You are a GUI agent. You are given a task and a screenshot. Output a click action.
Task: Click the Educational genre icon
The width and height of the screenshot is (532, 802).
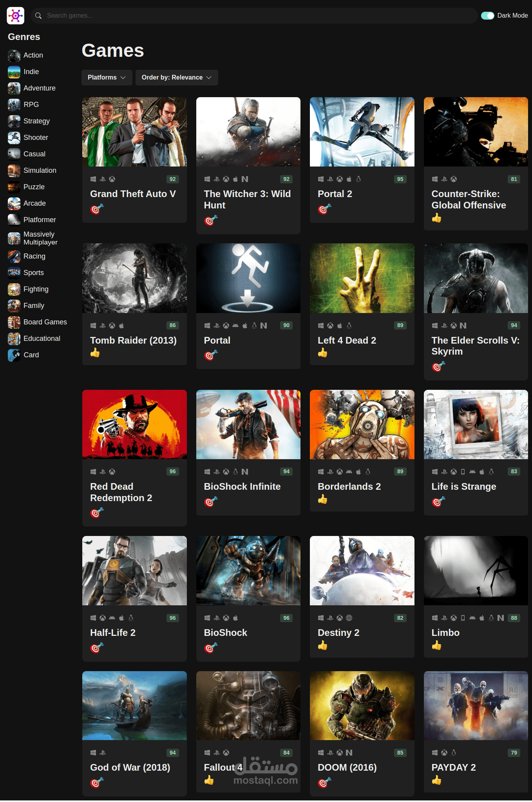pos(14,339)
